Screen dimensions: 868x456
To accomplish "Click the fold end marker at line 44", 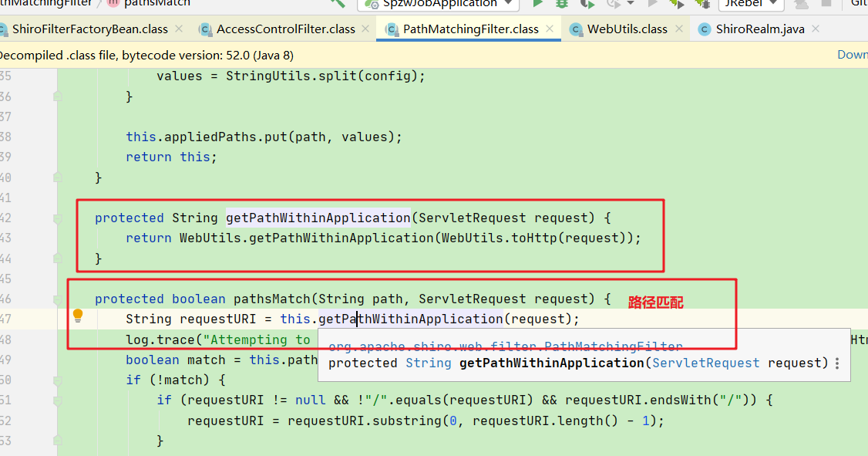I will [58, 258].
